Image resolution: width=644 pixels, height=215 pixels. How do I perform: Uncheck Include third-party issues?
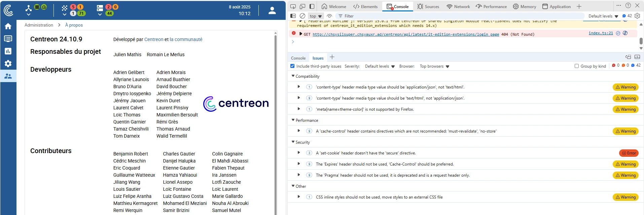pos(292,66)
